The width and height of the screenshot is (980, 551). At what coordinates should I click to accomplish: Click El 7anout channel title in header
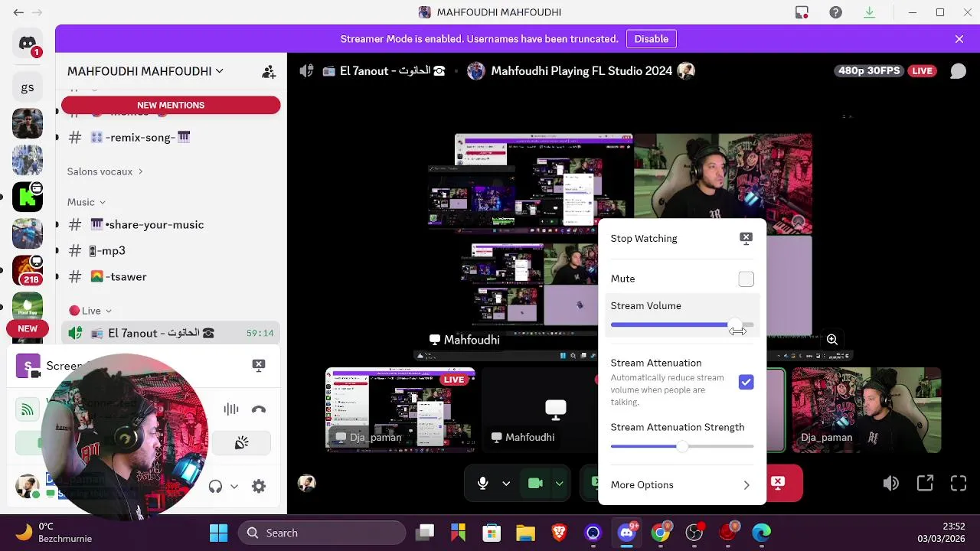384,71
